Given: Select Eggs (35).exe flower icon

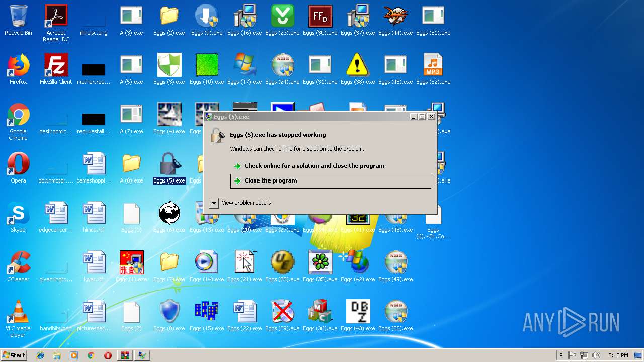Looking at the screenshot, I should 320,262.
